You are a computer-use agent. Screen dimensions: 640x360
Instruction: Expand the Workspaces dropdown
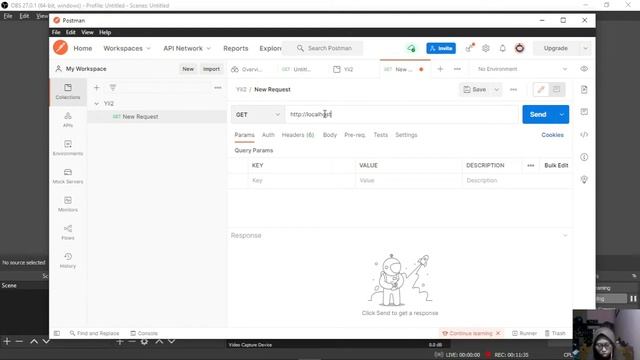click(127, 48)
